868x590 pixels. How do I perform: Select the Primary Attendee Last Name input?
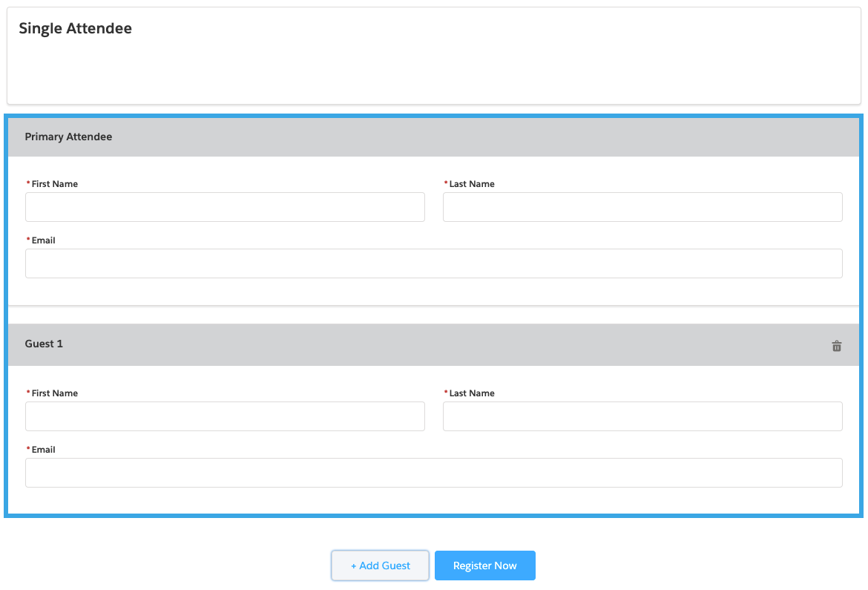[x=642, y=207]
